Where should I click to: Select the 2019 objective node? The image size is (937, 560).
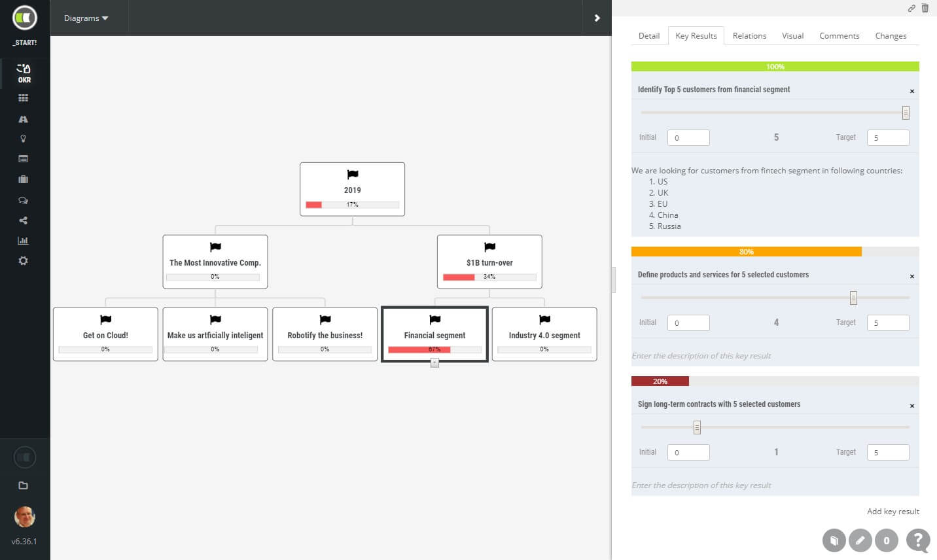(352, 189)
